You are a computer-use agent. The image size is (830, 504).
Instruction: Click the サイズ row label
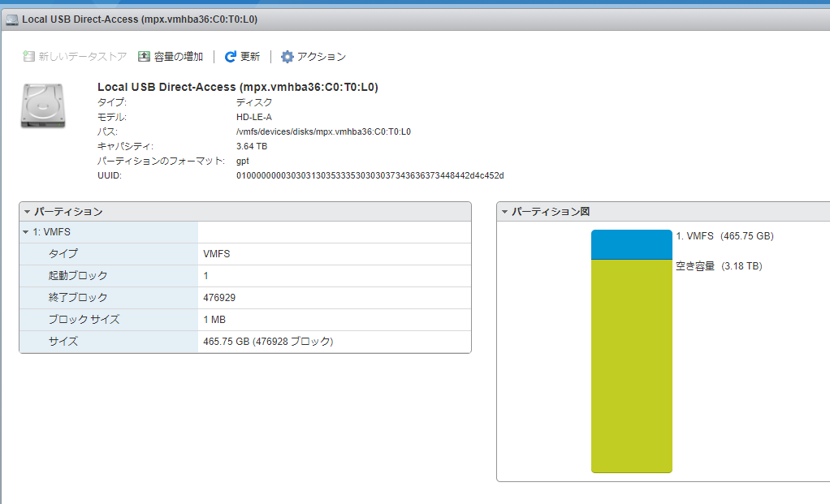click(x=63, y=342)
